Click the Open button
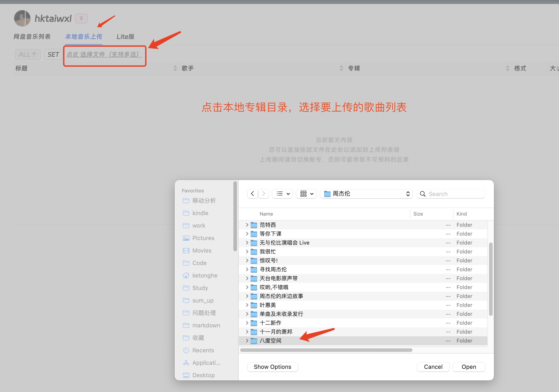The width and height of the screenshot is (559, 392). point(469,367)
